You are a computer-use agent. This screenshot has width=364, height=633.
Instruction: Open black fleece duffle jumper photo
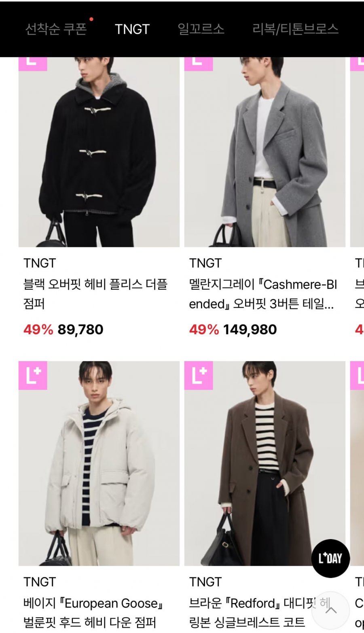point(99,152)
